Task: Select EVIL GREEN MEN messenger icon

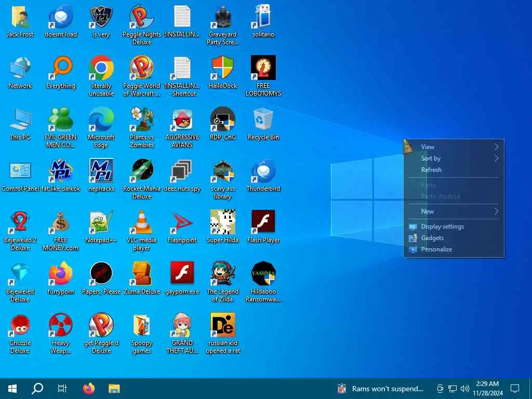Action: 61,119
